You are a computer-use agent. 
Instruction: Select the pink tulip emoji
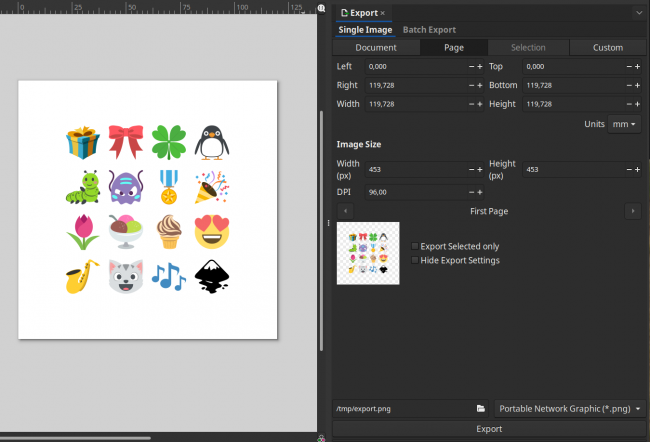point(83,232)
